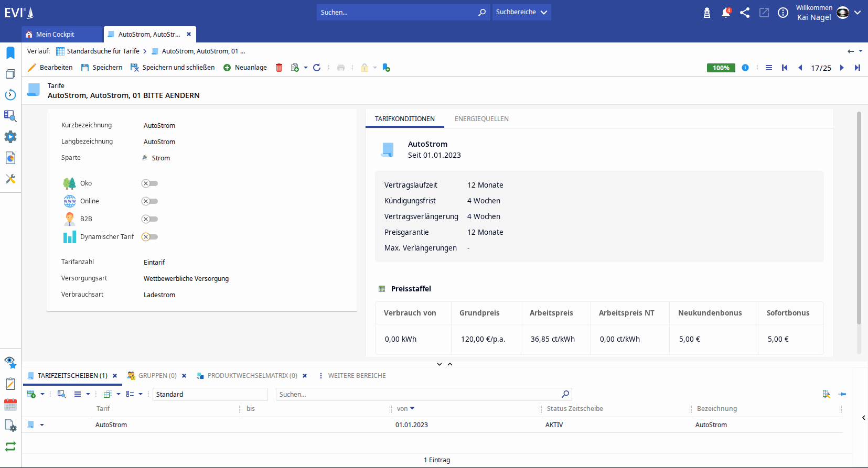Expand the user account menu arrow
The height and width of the screenshot is (468, 868).
click(858, 13)
